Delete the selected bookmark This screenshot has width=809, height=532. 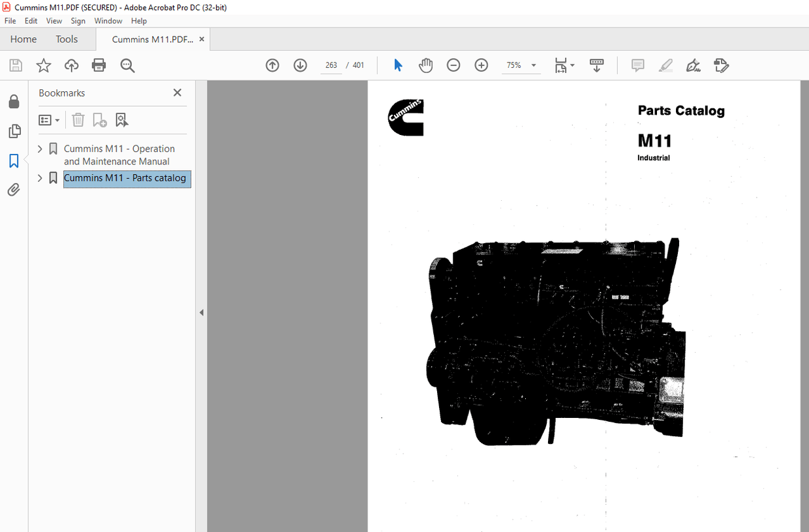[78, 120]
